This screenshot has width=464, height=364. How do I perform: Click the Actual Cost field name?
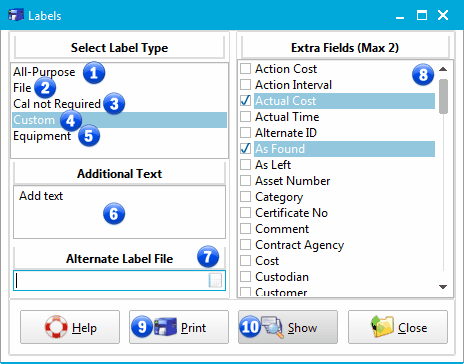286,101
